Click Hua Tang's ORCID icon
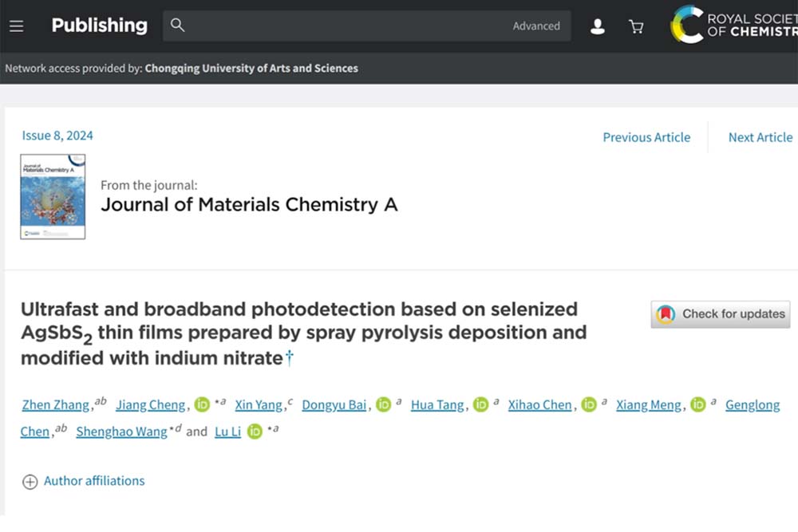Image resolution: width=798 pixels, height=532 pixels. tap(480, 404)
